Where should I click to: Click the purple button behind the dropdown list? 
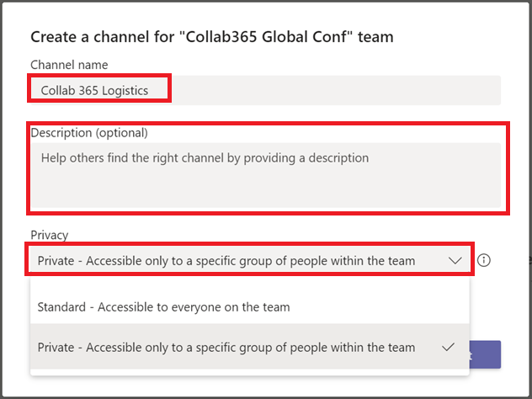tap(485, 354)
